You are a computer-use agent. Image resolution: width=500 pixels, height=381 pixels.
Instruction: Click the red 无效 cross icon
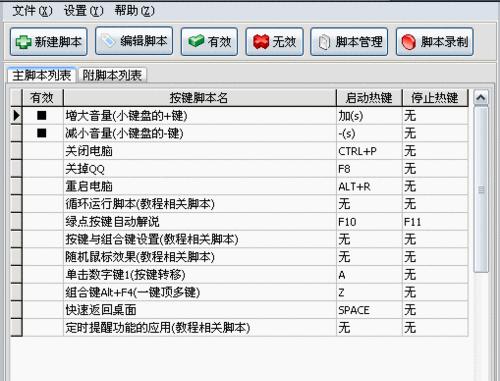261,42
